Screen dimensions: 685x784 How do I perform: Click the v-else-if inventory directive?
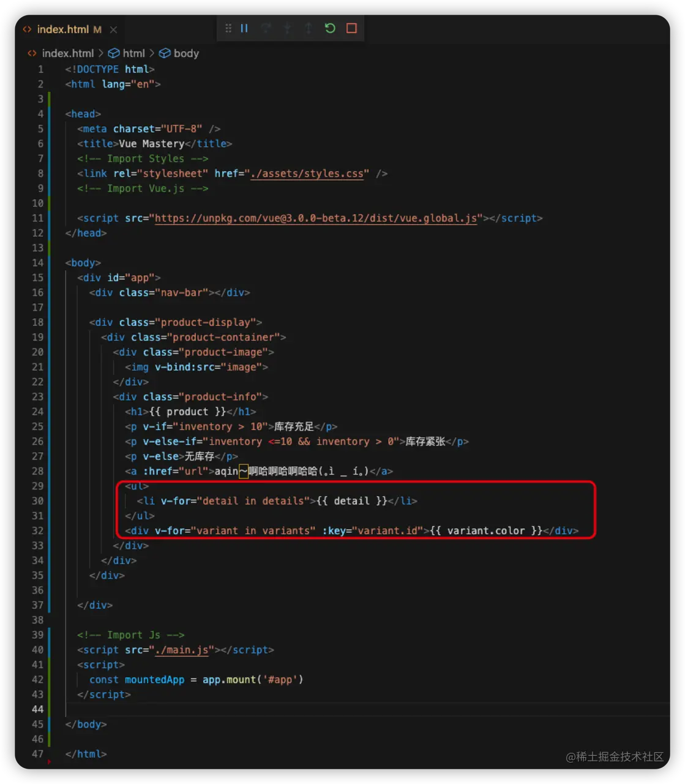pyautogui.click(x=271, y=442)
